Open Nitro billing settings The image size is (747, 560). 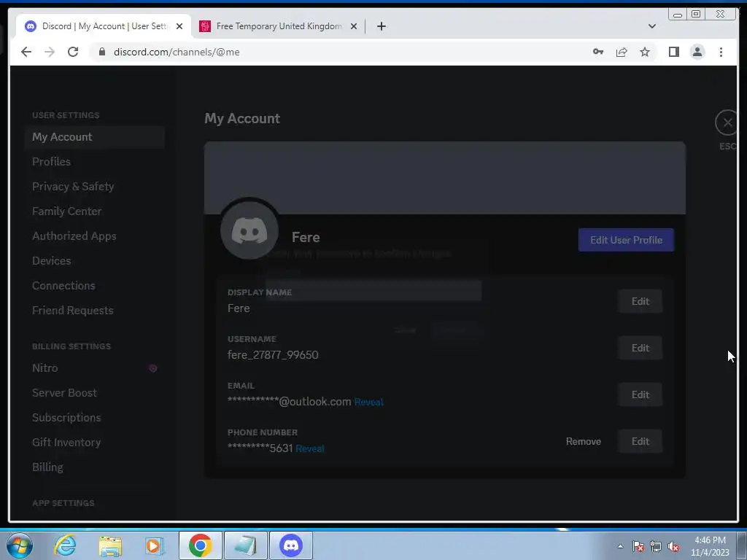(95, 368)
